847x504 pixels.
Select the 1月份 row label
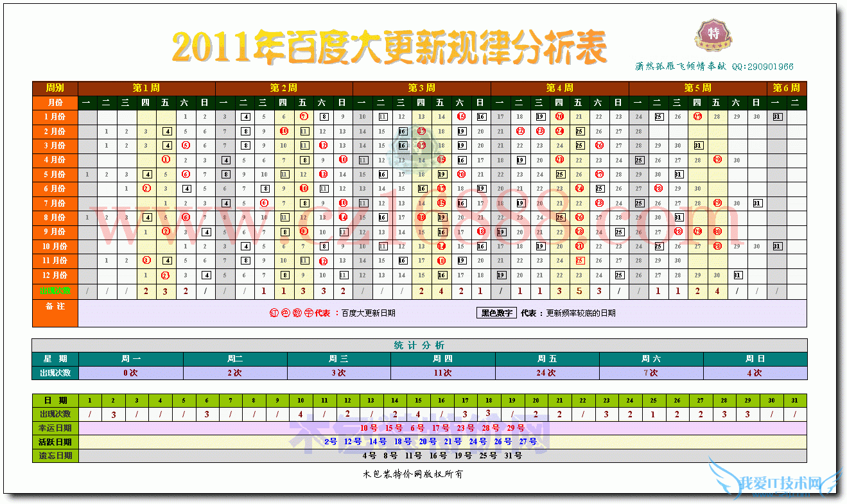55,117
